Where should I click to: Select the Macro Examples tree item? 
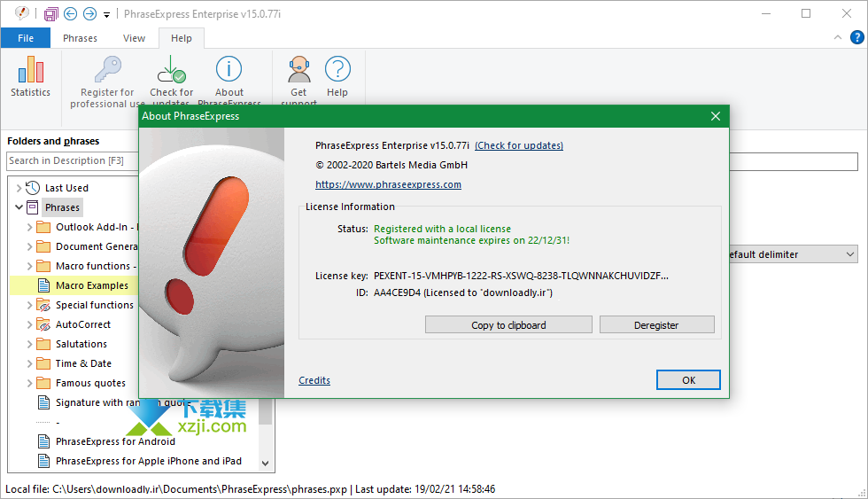[x=92, y=285]
